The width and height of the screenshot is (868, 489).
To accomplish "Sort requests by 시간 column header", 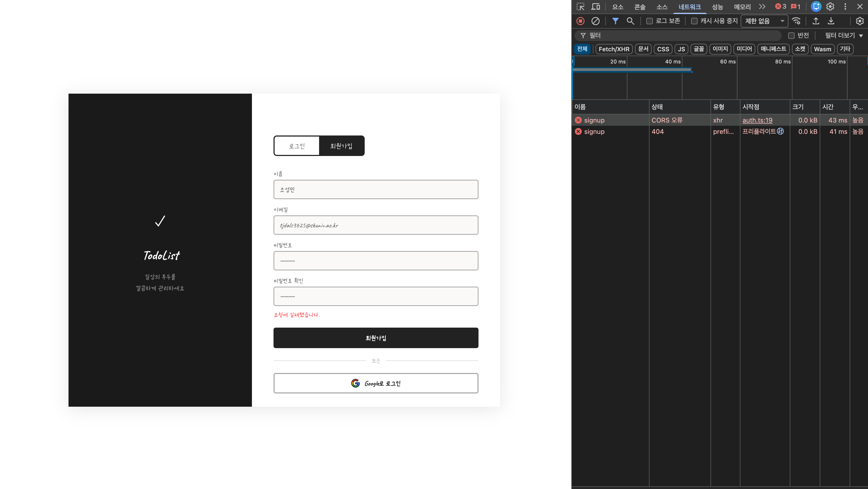I will pos(835,107).
